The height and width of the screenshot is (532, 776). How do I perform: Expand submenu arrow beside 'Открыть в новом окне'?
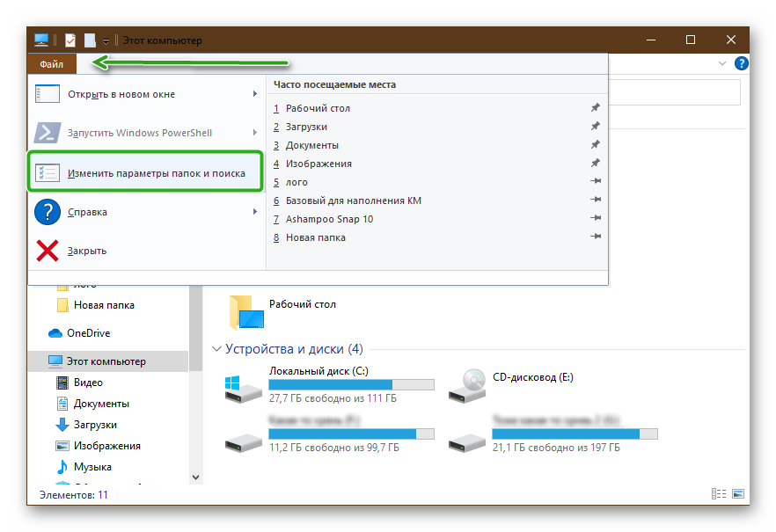pyautogui.click(x=255, y=94)
